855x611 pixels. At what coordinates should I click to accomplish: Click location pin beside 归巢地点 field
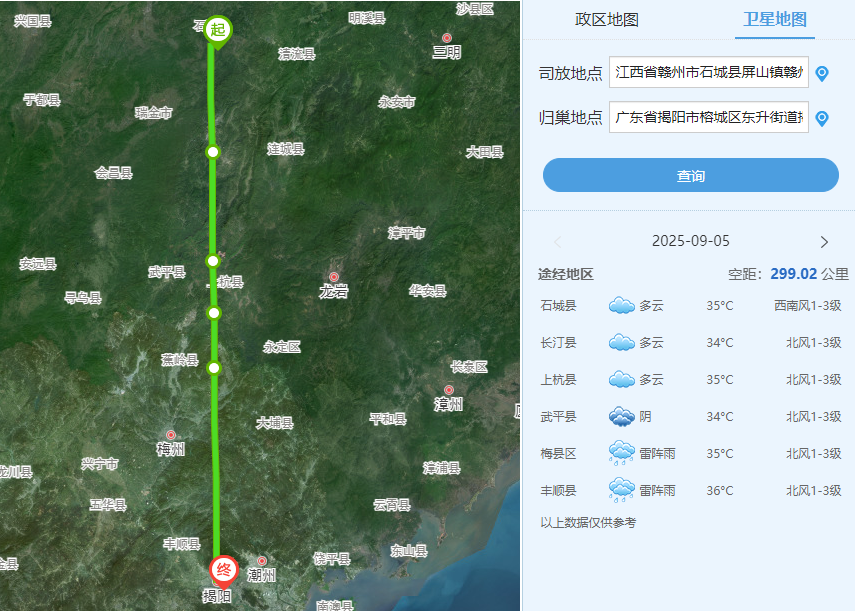822,118
